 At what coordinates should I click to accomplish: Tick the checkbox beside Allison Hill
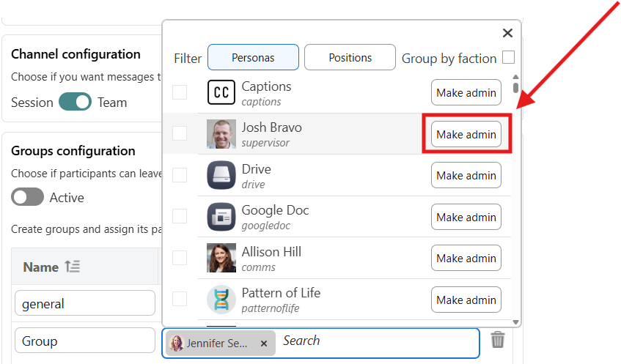pos(180,258)
